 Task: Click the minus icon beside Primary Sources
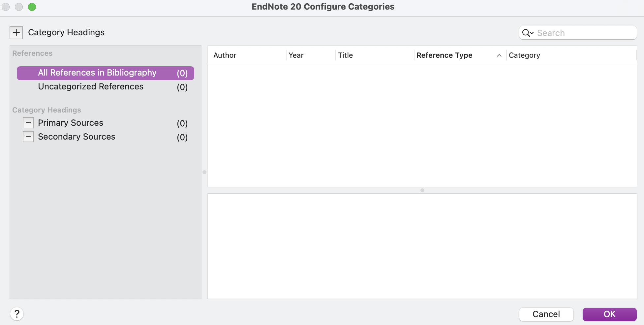point(28,123)
